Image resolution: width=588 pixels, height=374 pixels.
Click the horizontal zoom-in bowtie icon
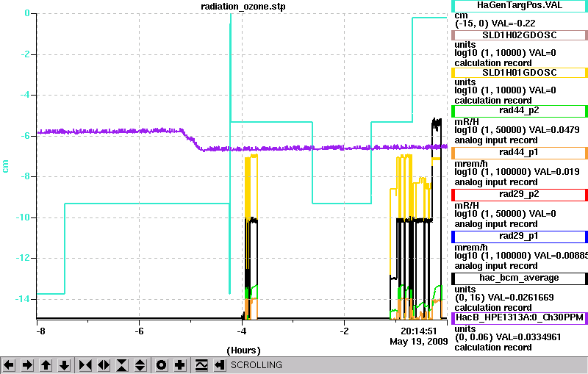coord(85,365)
